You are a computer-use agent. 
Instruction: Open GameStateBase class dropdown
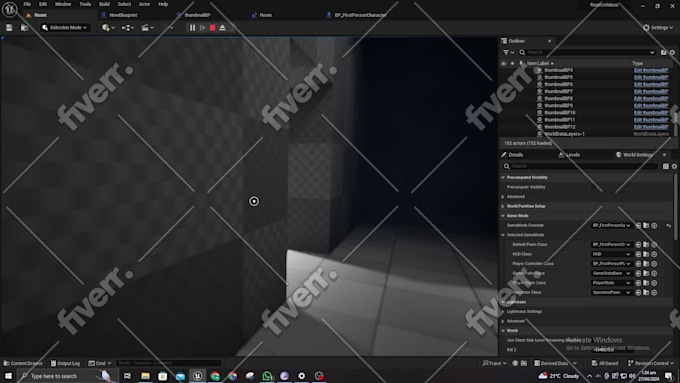[x=611, y=273]
